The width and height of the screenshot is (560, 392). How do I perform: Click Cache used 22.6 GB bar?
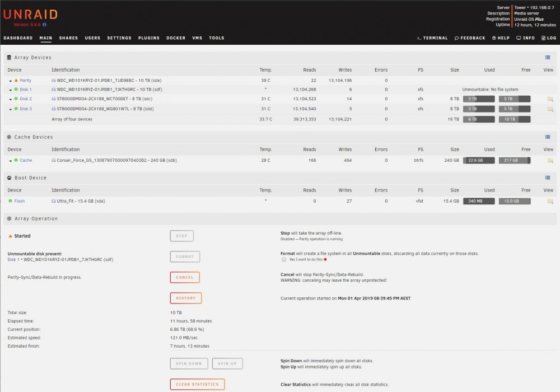[479, 161]
